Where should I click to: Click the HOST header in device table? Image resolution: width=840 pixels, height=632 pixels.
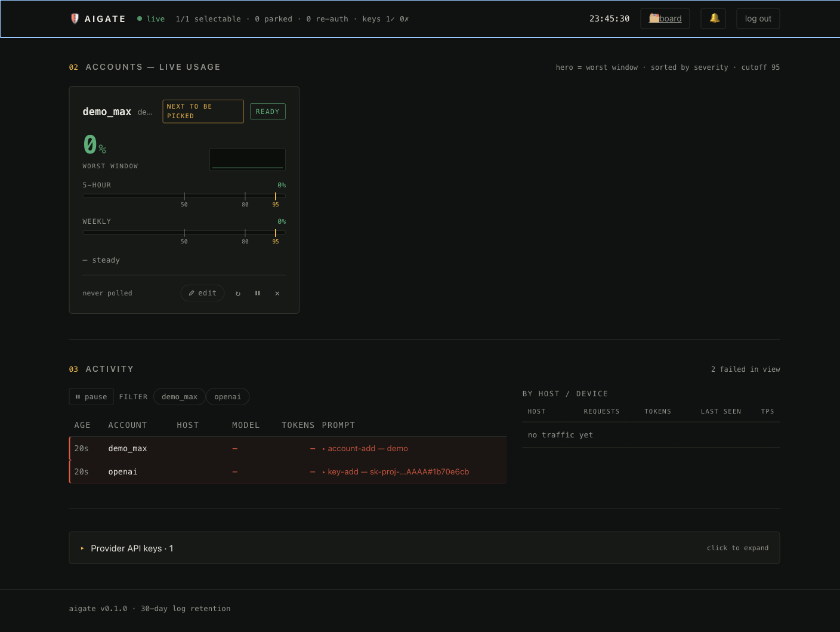coord(536,411)
